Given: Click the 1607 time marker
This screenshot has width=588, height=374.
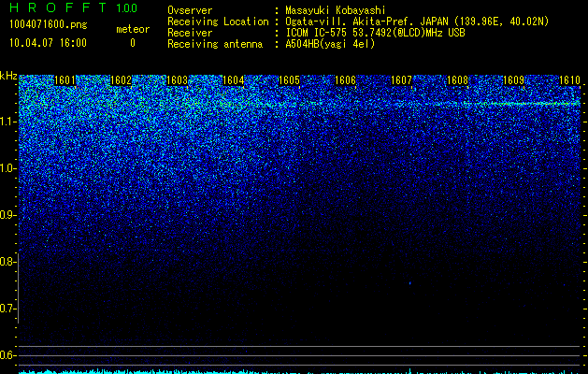Looking at the screenshot, I should pyautogui.click(x=401, y=80).
